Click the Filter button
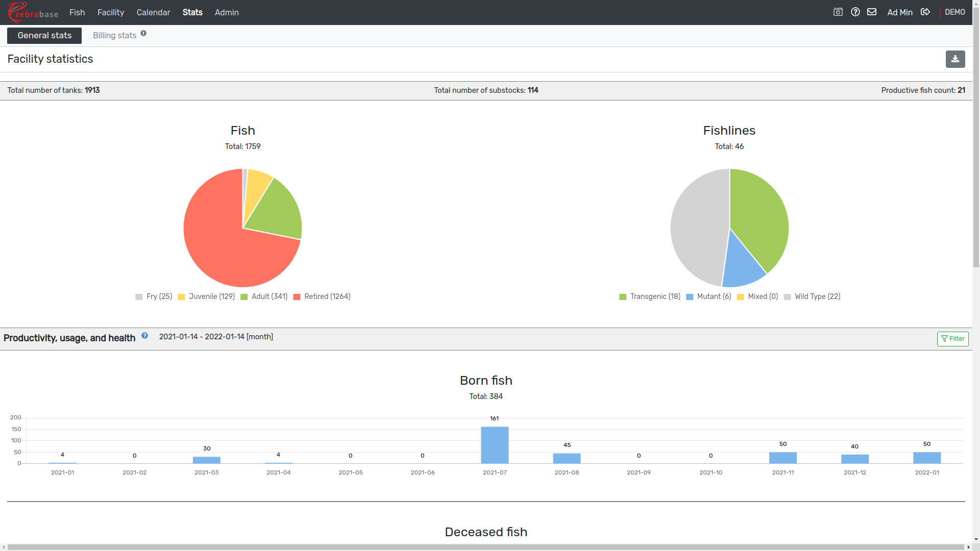Viewport: 980px width, 551px height. click(x=952, y=339)
